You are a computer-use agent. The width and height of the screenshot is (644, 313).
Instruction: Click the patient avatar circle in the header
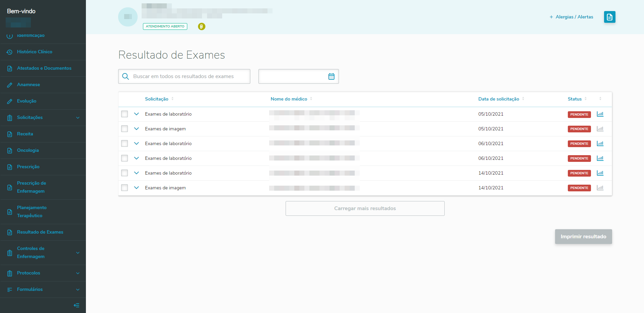tap(128, 17)
